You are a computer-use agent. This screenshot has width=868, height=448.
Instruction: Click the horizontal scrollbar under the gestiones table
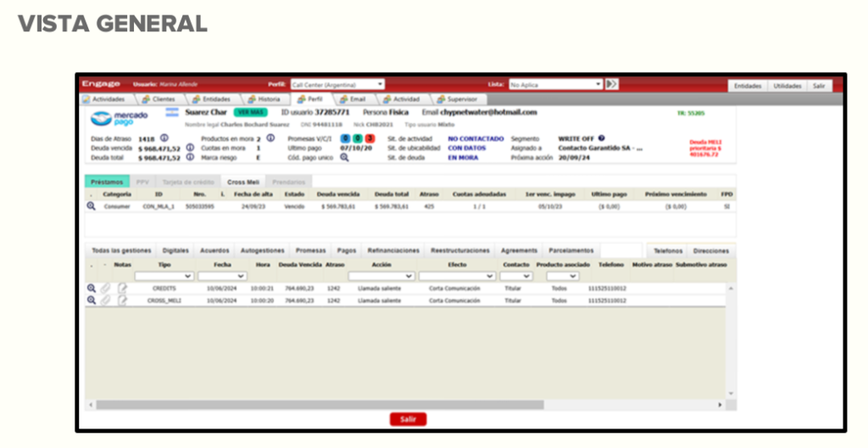tap(407, 406)
